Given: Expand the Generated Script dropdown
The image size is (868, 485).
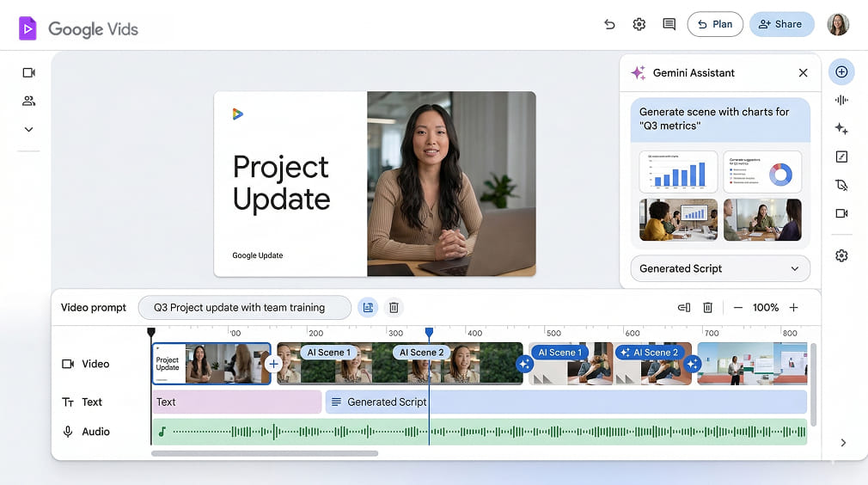Looking at the screenshot, I should (719, 268).
